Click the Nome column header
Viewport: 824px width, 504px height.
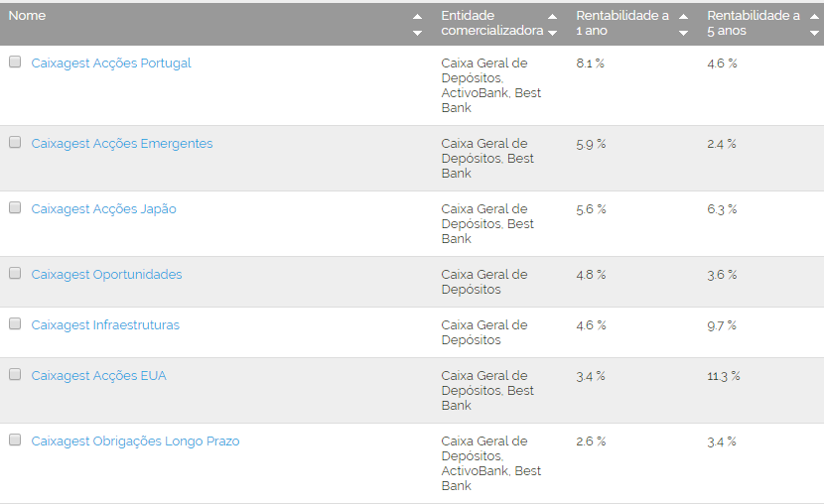[27, 16]
